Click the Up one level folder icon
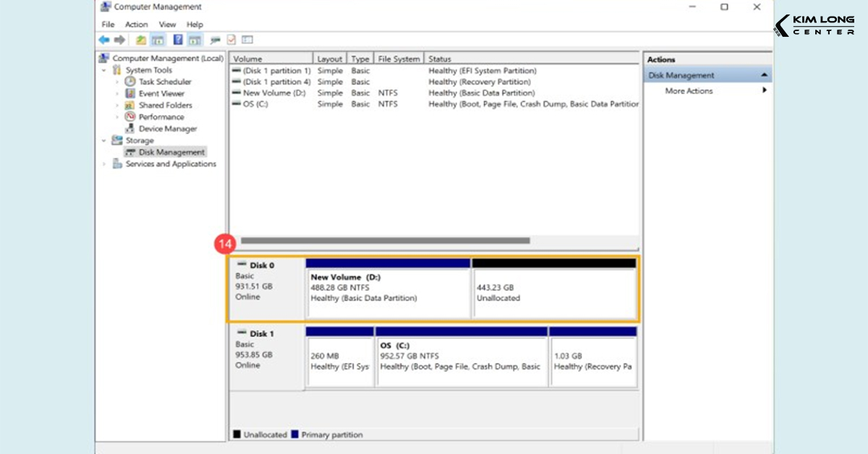Image resolution: width=868 pixels, height=454 pixels. pyautogui.click(x=141, y=40)
